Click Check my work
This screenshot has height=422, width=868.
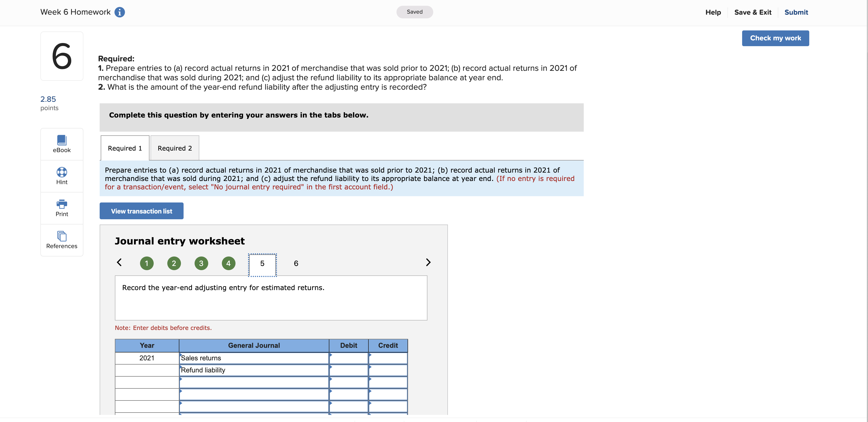tap(775, 38)
